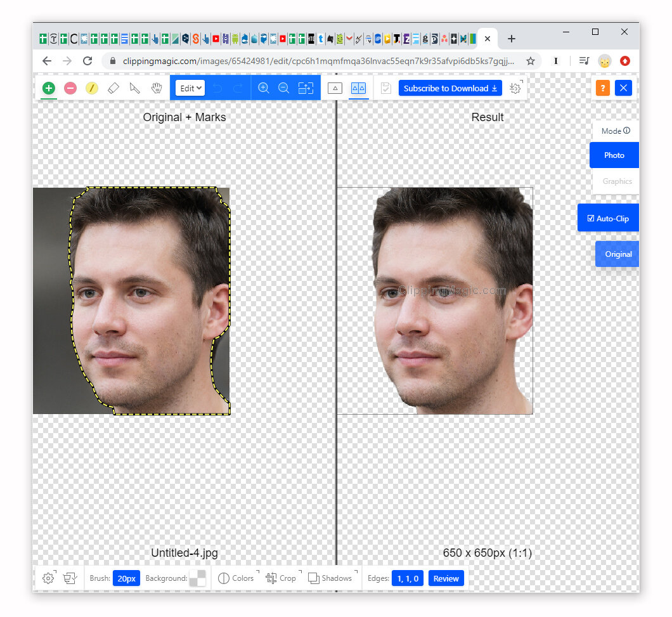Click the site lock padlock icon
Screen dimensions: 672x617
(x=113, y=61)
